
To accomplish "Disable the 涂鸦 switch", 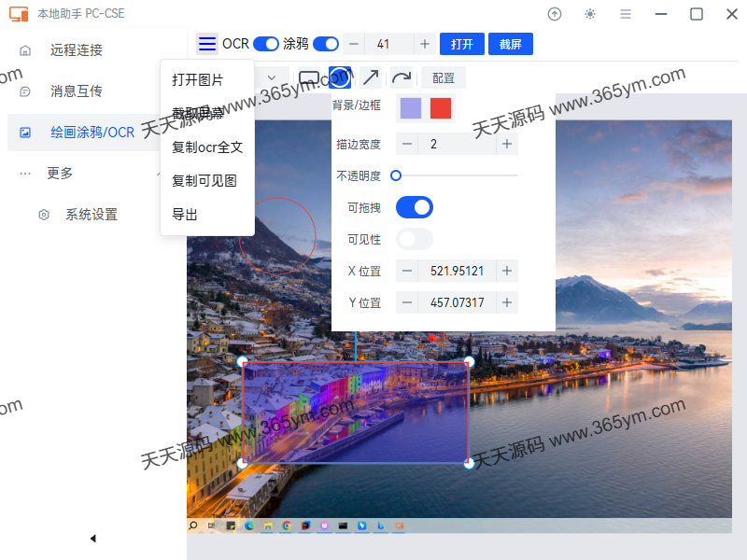I will (326, 43).
